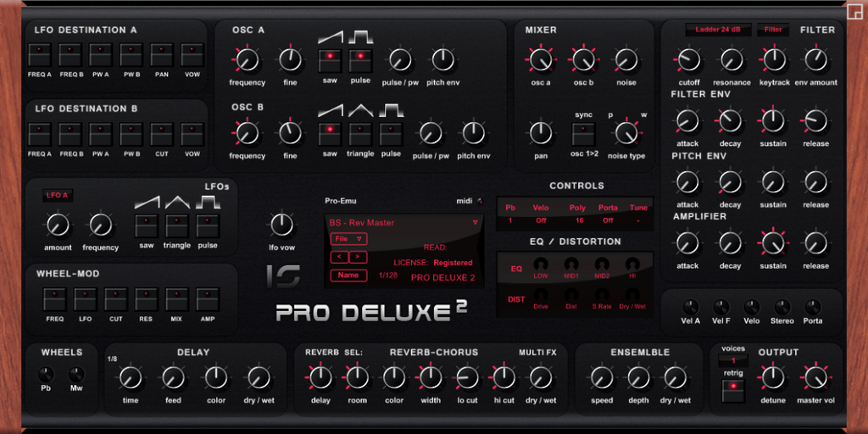
Task: Click the REVERB SEL: label
Action: click(x=334, y=353)
